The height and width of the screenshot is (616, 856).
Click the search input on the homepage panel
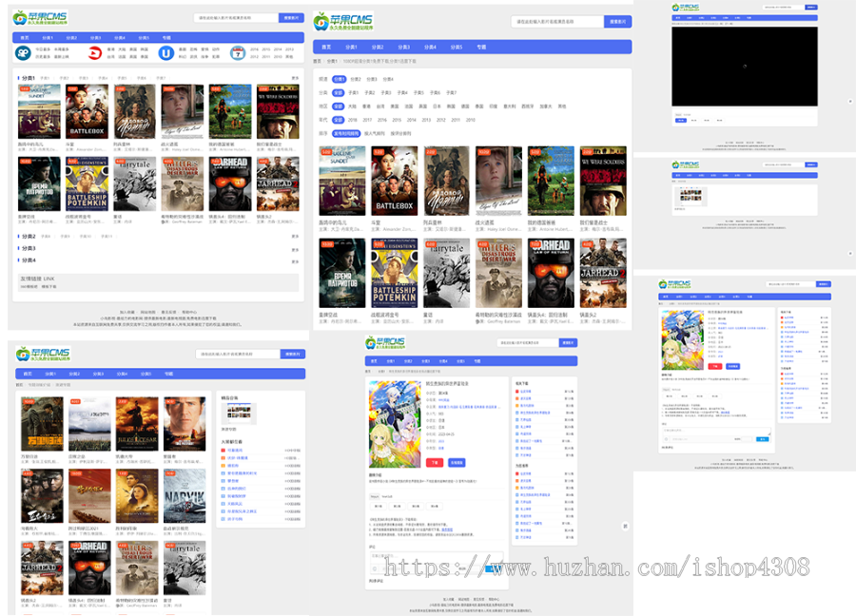point(236,18)
